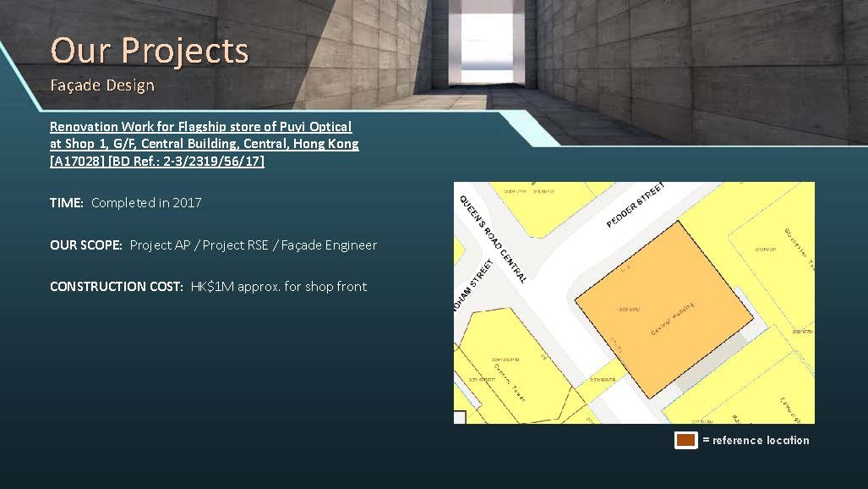Click the 'QUEEN'S ROAD CENTRAL' map label
Image resolution: width=868 pixels, height=489 pixels.
(x=494, y=239)
